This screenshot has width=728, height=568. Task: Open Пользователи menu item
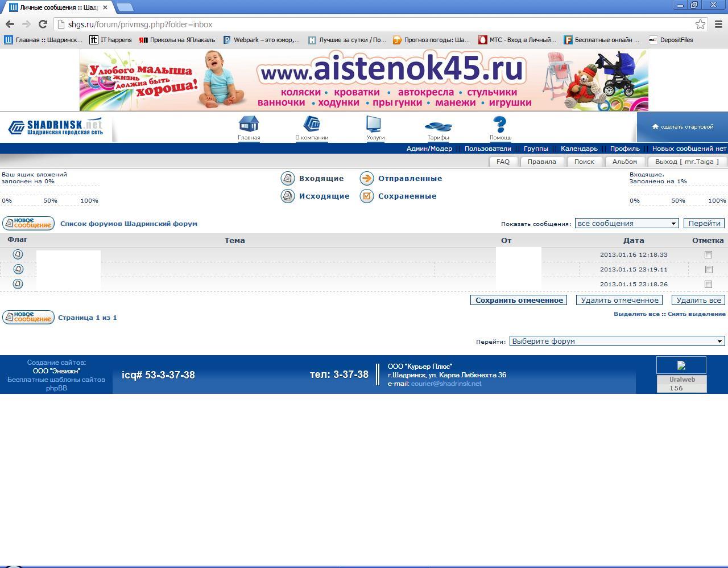pyautogui.click(x=487, y=149)
